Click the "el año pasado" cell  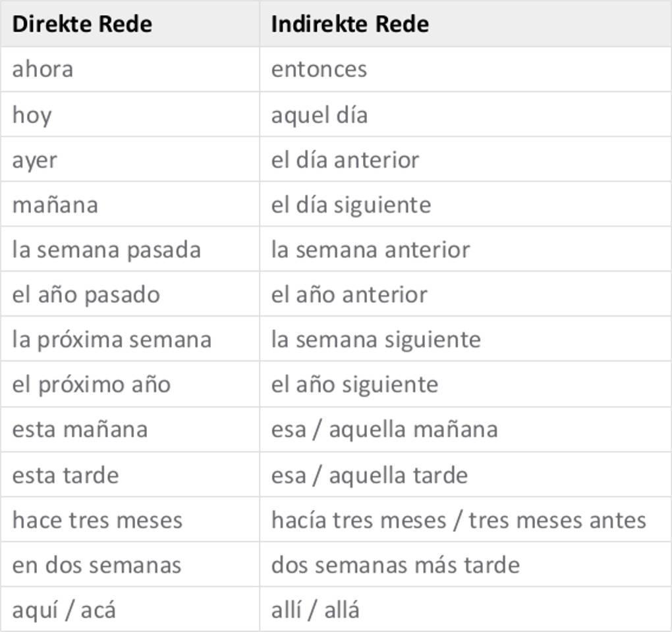pos(86,295)
